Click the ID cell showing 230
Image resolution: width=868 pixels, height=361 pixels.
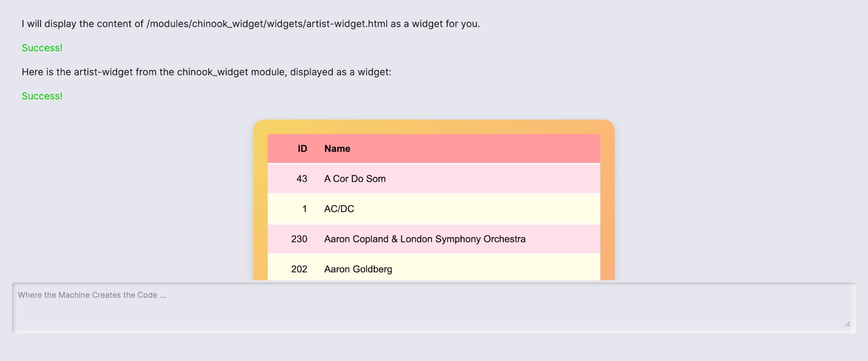pos(299,239)
